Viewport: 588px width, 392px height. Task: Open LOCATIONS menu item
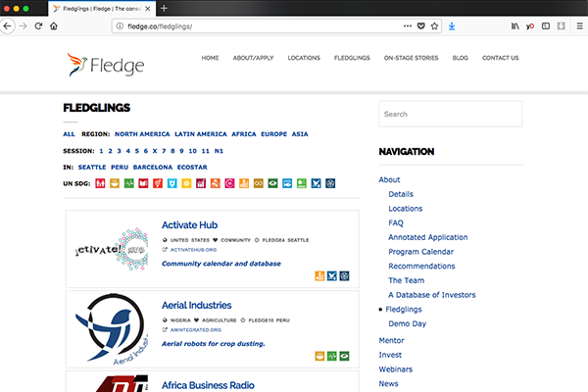tap(304, 58)
